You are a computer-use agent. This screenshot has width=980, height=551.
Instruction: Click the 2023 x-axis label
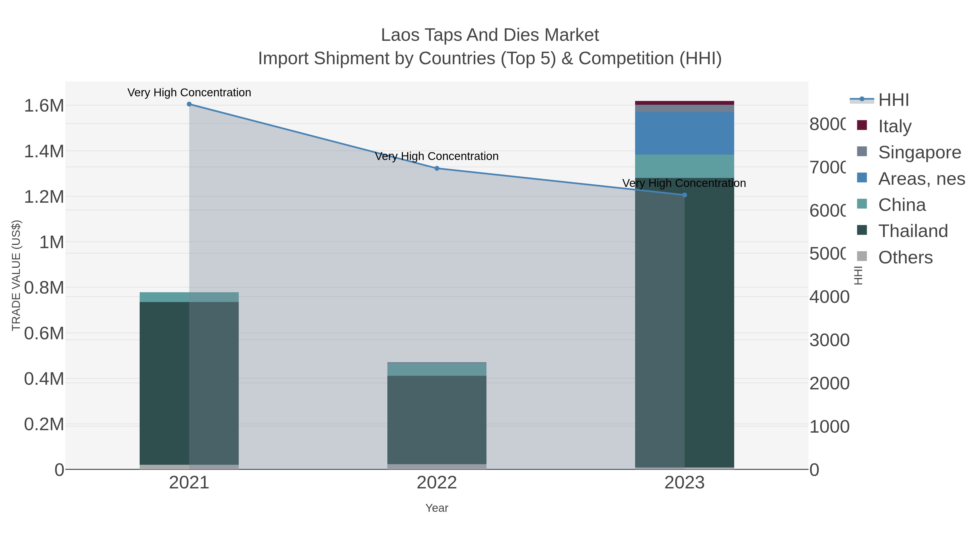click(x=684, y=483)
